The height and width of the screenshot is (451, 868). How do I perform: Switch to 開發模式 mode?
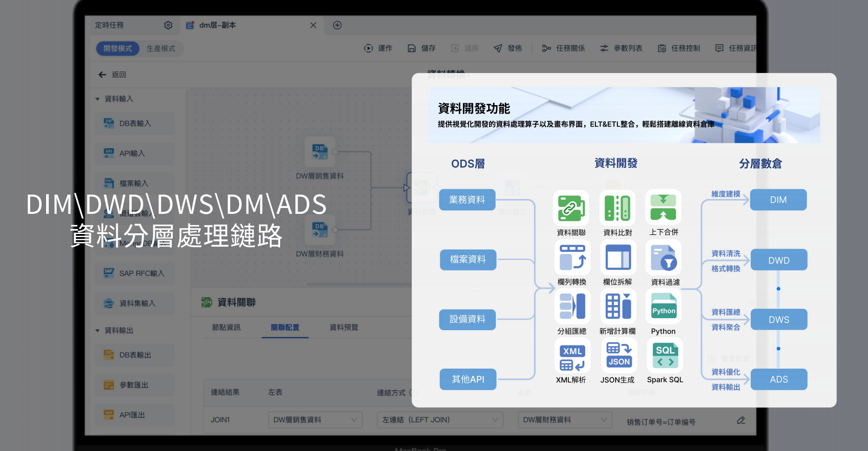(118, 48)
